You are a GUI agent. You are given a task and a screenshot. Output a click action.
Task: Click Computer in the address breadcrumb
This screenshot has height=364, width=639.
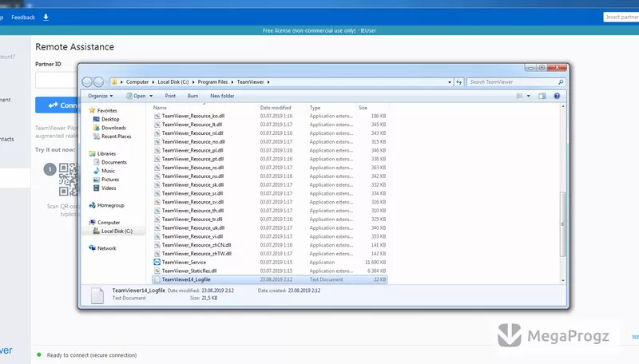[x=137, y=82]
